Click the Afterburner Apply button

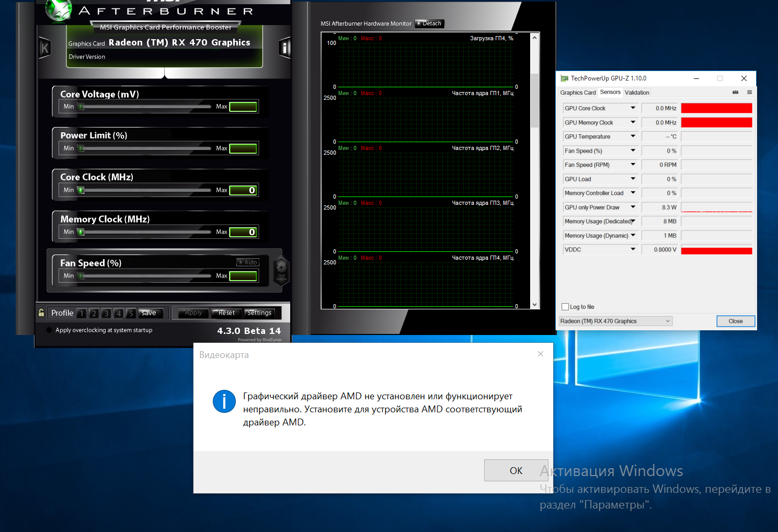(193, 313)
